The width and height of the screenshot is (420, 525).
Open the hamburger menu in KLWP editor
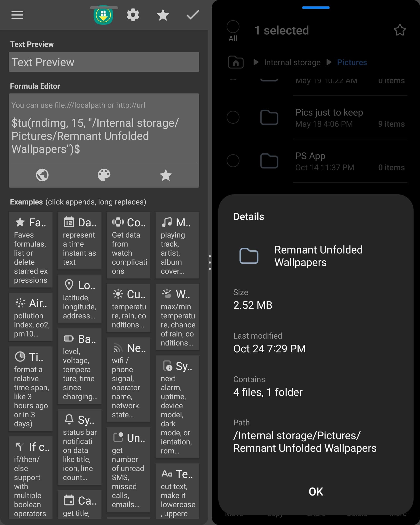tap(17, 15)
